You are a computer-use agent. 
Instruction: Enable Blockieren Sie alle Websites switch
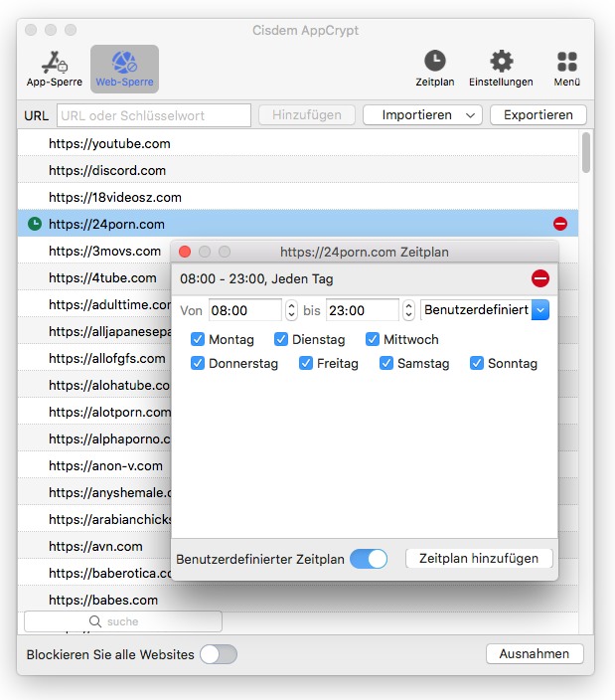[219, 654]
